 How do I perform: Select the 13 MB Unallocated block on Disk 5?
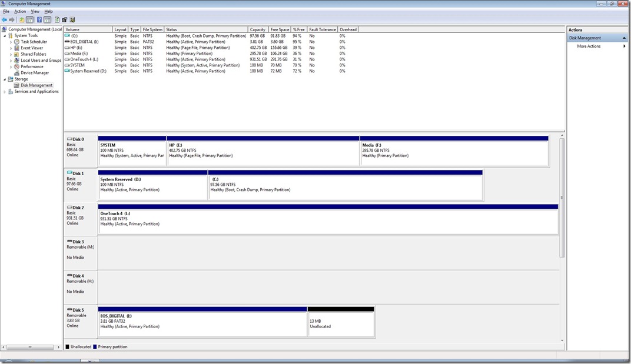(x=341, y=322)
